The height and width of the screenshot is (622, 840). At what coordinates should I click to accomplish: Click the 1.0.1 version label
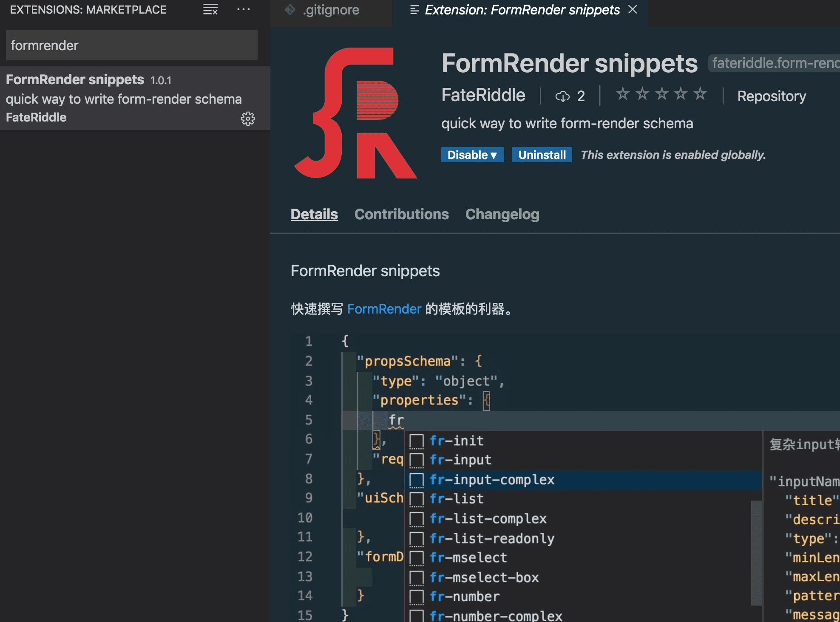(161, 80)
